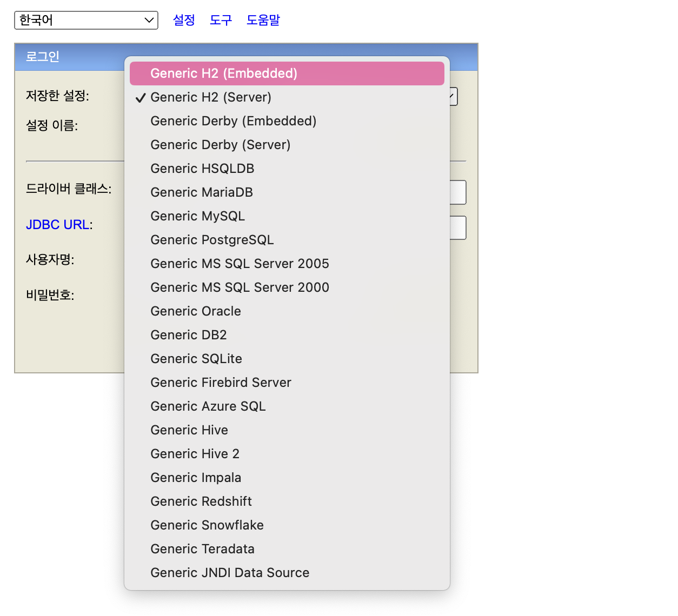678x616 pixels.
Task: Choose Generic MS SQL Server 2000
Action: click(x=287, y=287)
